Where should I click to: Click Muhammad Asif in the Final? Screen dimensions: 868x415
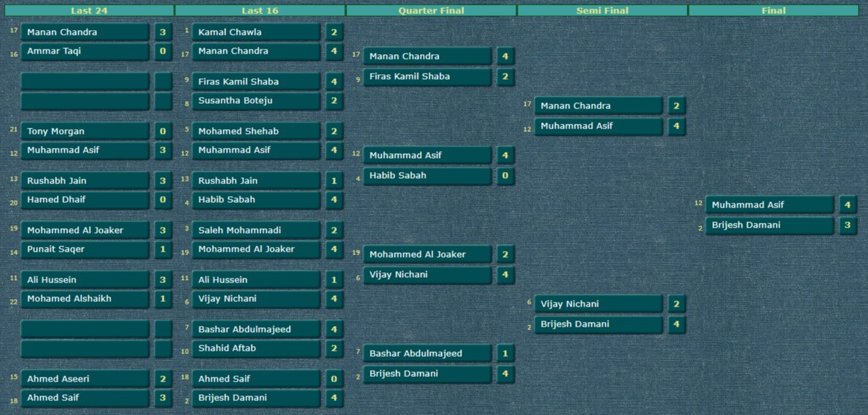click(769, 205)
